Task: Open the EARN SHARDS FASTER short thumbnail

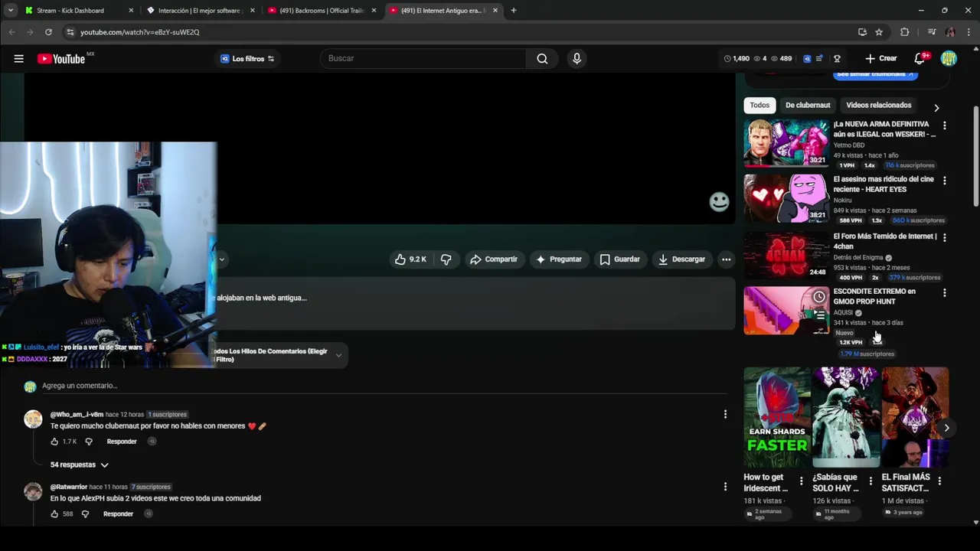Action: (x=777, y=417)
